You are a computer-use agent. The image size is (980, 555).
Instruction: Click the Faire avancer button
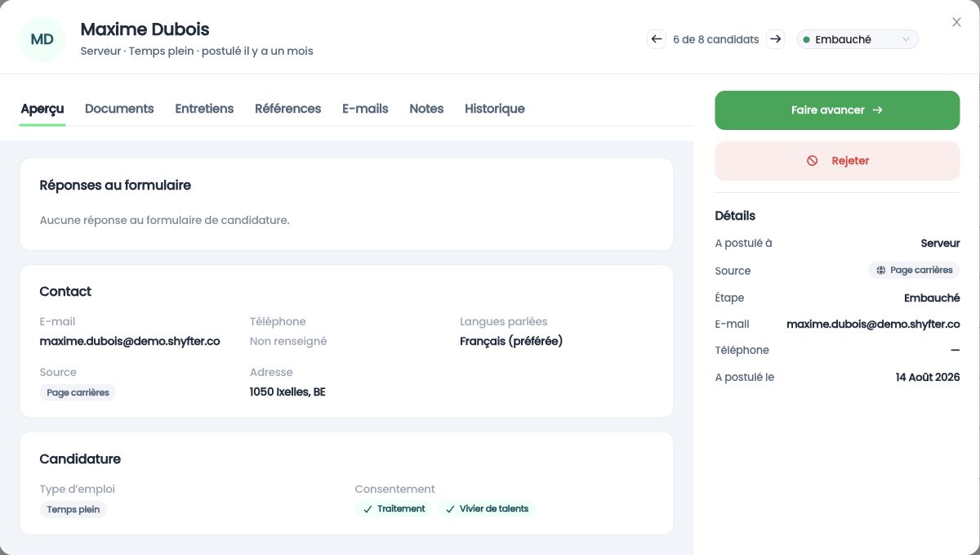[x=837, y=110]
